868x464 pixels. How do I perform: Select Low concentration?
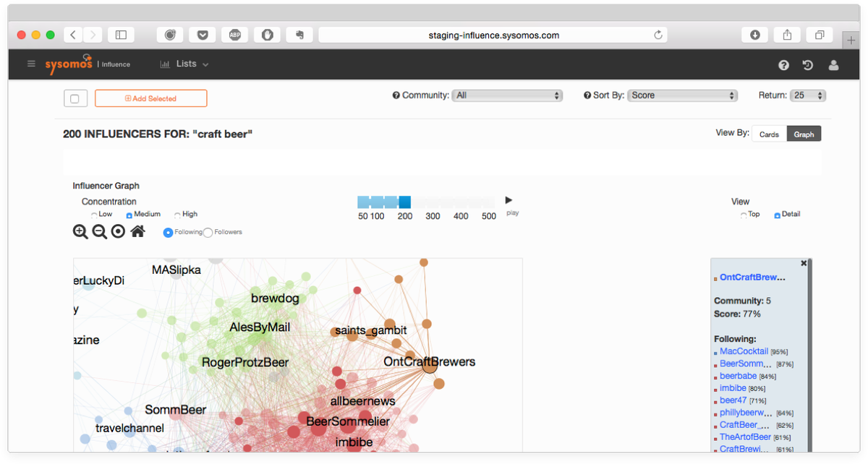coord(95,215)
